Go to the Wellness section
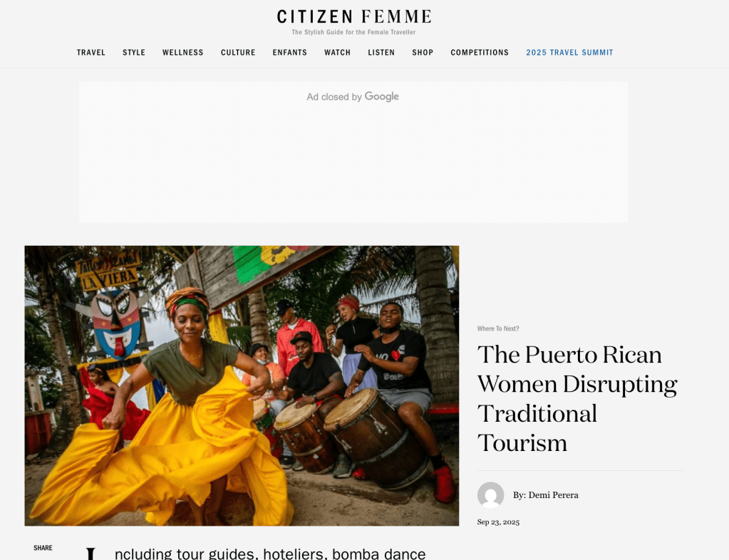This screenshot has width=729, height=560. tap(182, 53)
